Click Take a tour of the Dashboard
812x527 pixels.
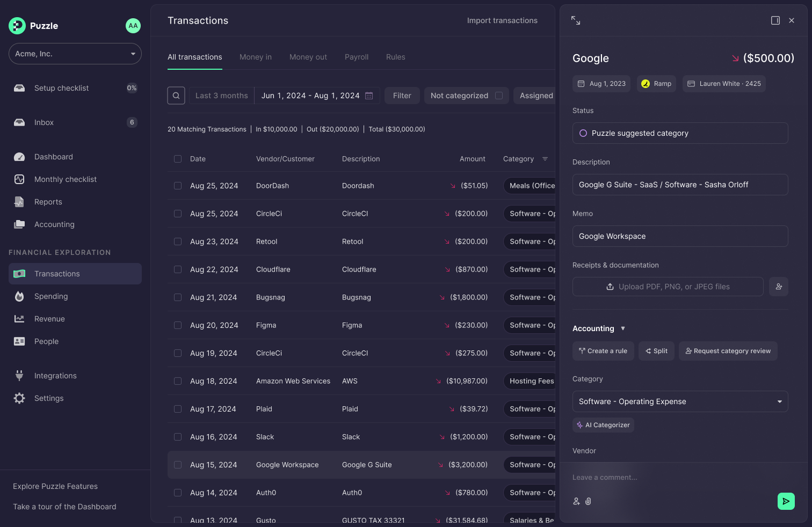pyautogui.click(x=64, y=507)
